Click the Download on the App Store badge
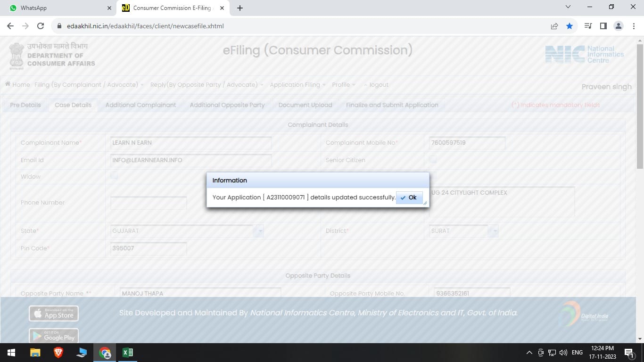The width and height of the screenshot is (644, 362). [x=54, y=313]
